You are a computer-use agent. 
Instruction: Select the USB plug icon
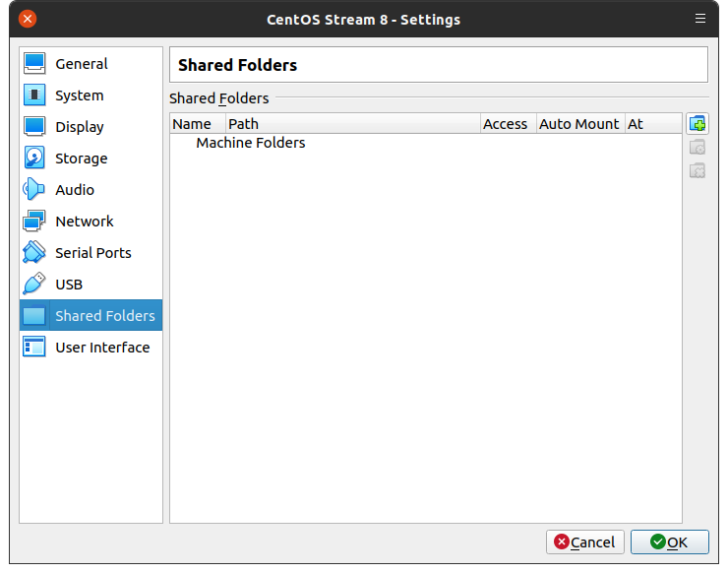point(34,285)
